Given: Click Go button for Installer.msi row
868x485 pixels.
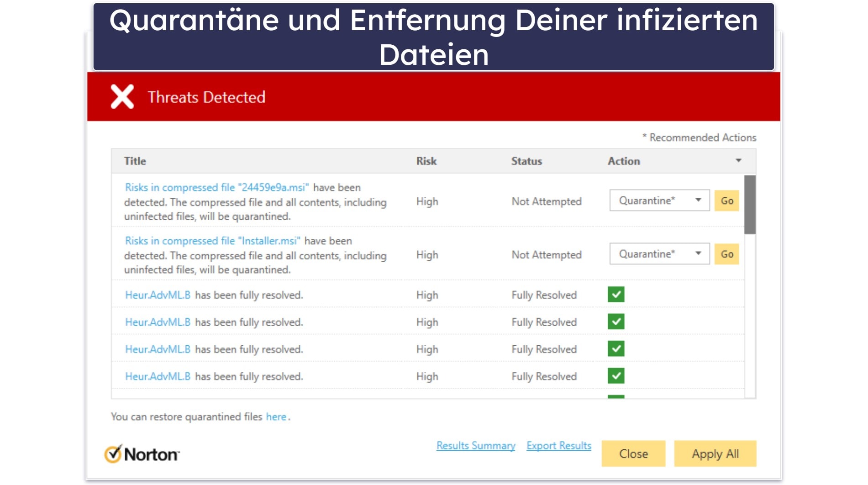Looking at the screenshot, I should 726,254.
